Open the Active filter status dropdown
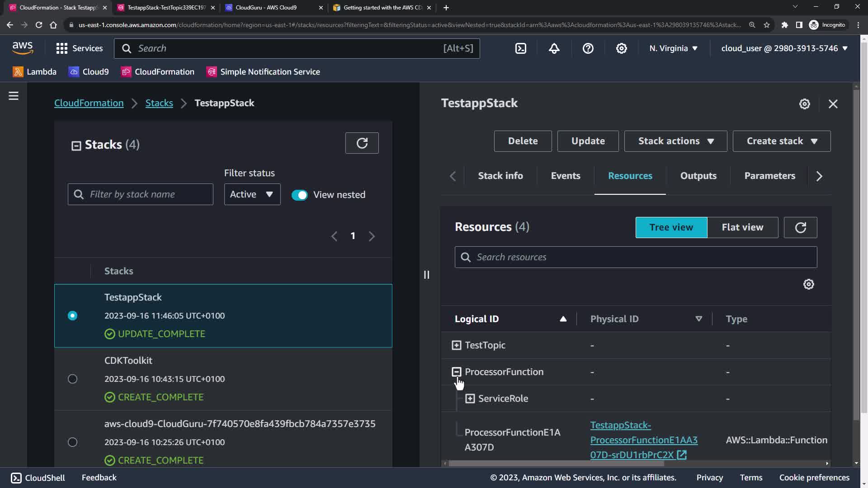The image size is (868, 488). coord(252,194)
